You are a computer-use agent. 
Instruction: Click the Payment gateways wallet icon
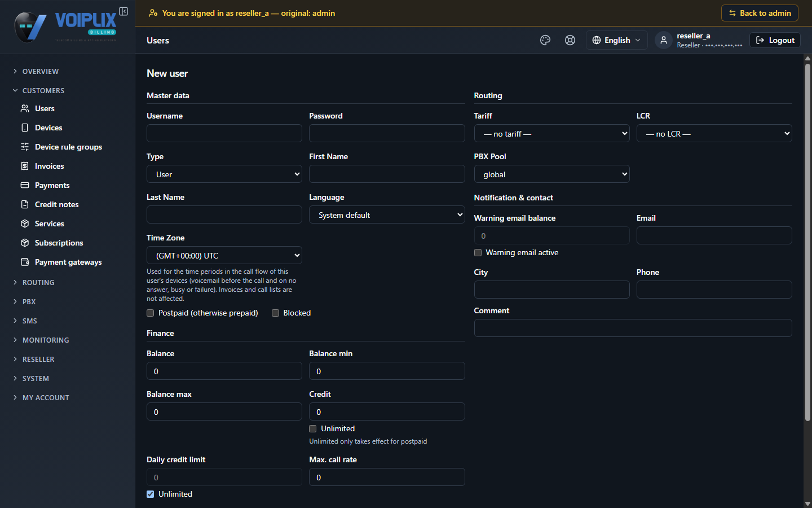pos(25,262)
